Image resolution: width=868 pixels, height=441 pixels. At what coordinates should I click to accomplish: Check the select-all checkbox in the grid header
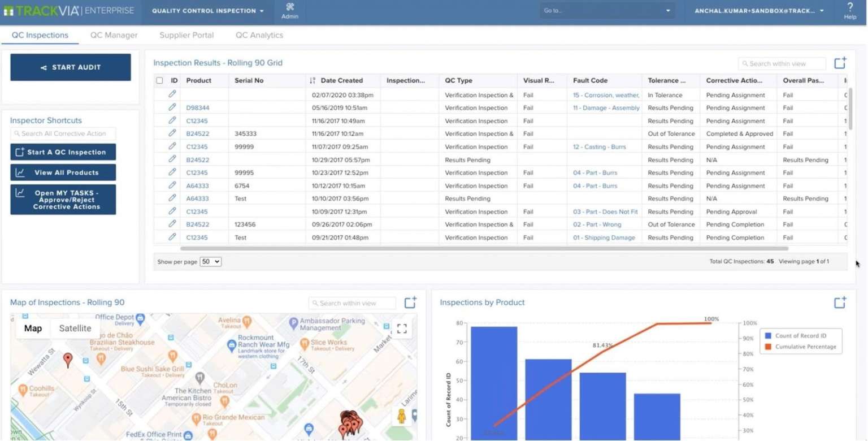[x=160, y=80]
